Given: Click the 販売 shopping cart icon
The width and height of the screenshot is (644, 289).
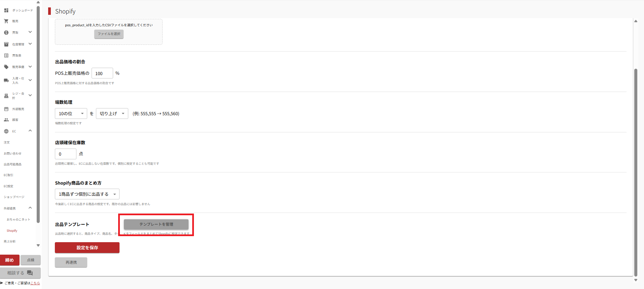Looking at the screenshot, I should point(6,21).
